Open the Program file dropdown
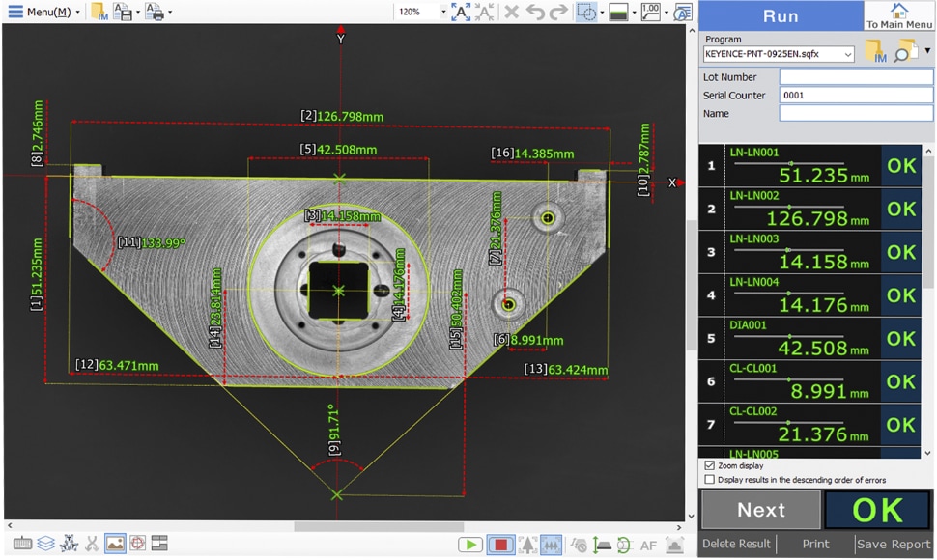This screenshot has width=937, height=560. point(848,55)
